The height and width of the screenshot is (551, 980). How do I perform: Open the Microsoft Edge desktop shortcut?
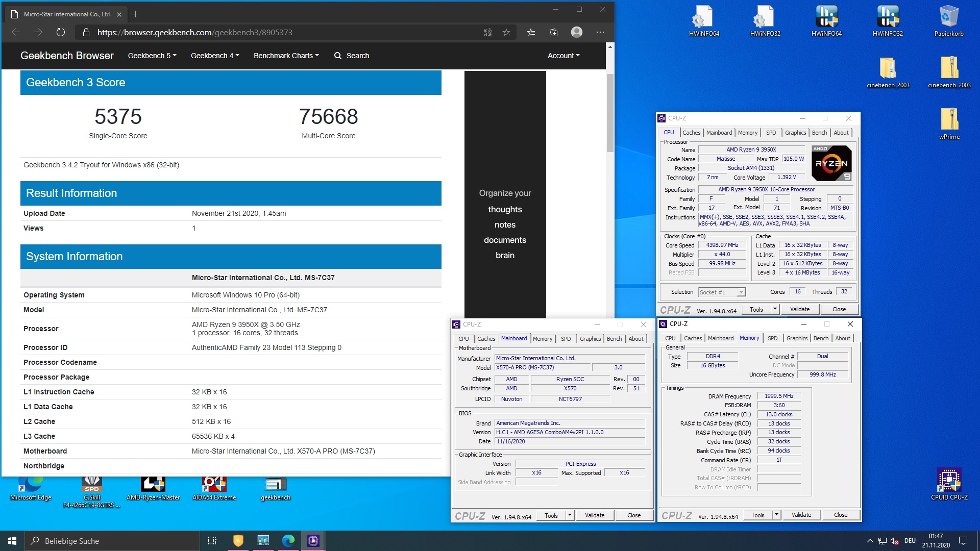pyautogui.click(x=31, y=488)
